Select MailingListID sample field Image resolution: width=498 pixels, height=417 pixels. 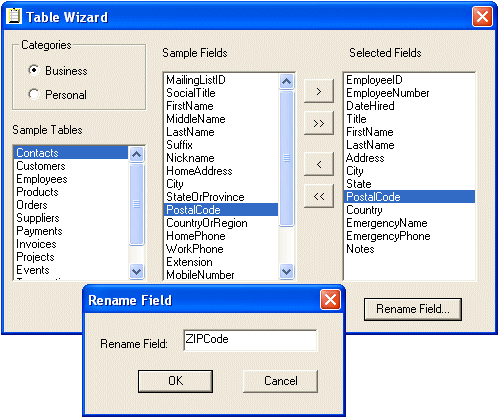pos(221,80)
